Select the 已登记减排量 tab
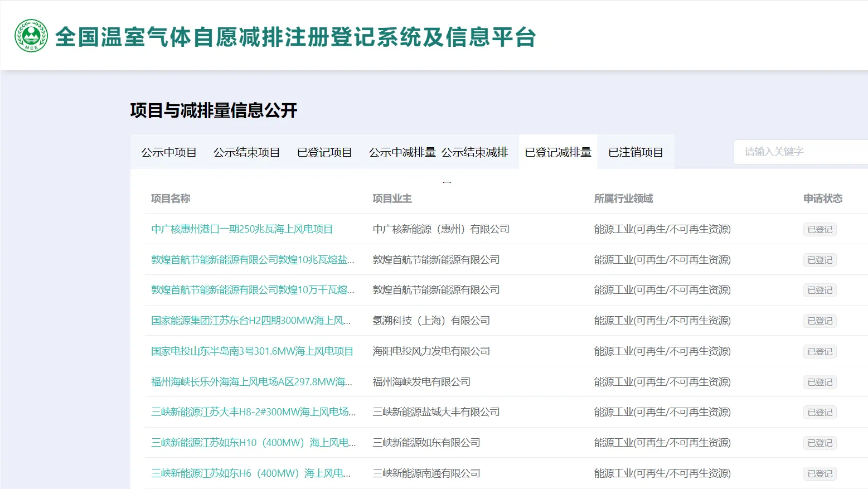Image resolution: width=868 pixels, height=489 pixels. coord(557,152)
